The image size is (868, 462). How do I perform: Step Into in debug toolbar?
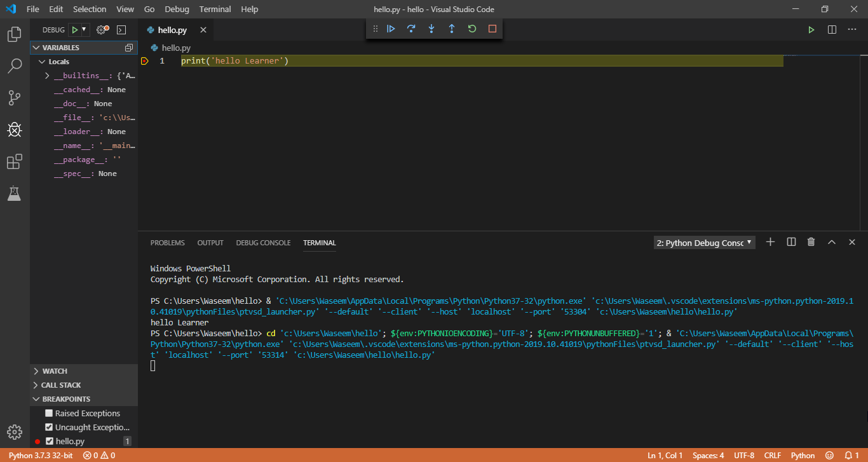(431, 29)
